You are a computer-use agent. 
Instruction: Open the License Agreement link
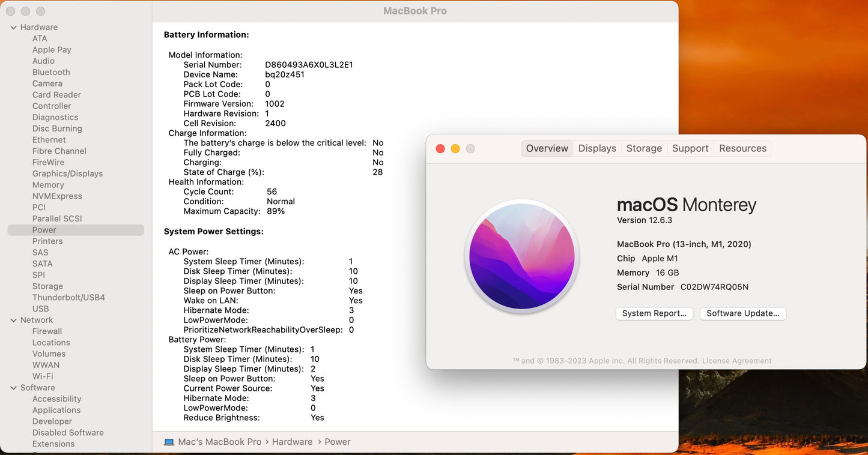[x=736, y=361]
